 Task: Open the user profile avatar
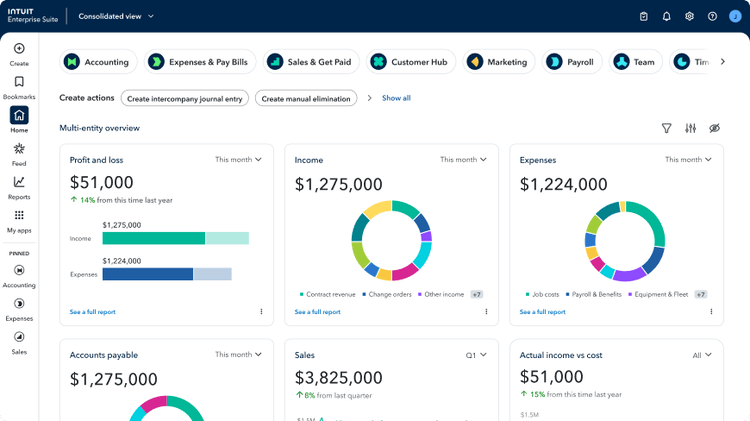pyautogui.click(x=735, y=16)
